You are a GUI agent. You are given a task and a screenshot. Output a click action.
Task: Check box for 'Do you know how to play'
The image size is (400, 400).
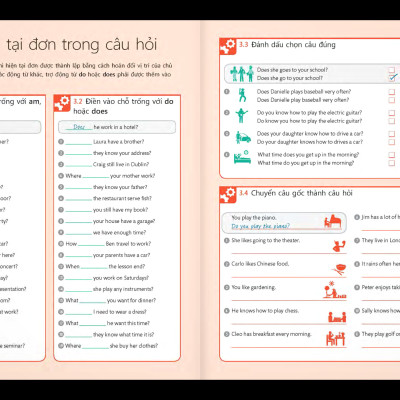[392, 113]
